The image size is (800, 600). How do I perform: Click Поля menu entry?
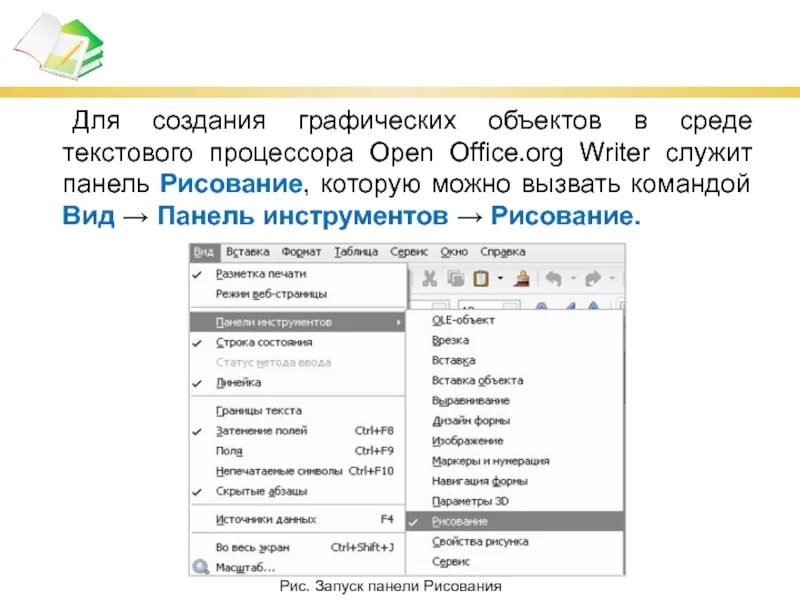pyautogui.click(x=298, y=451)
